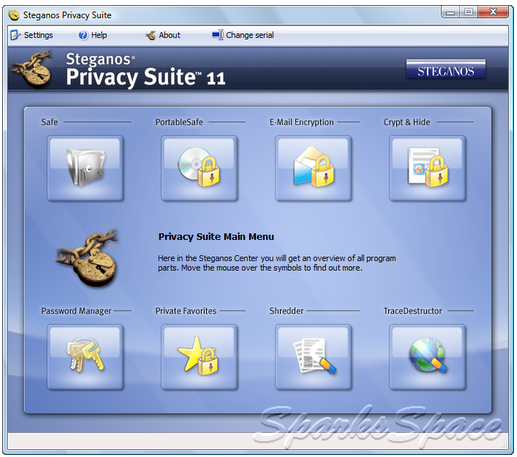Launch the Shredder document icon
Viewport: 517px width, 457px height.
(313, 357)
